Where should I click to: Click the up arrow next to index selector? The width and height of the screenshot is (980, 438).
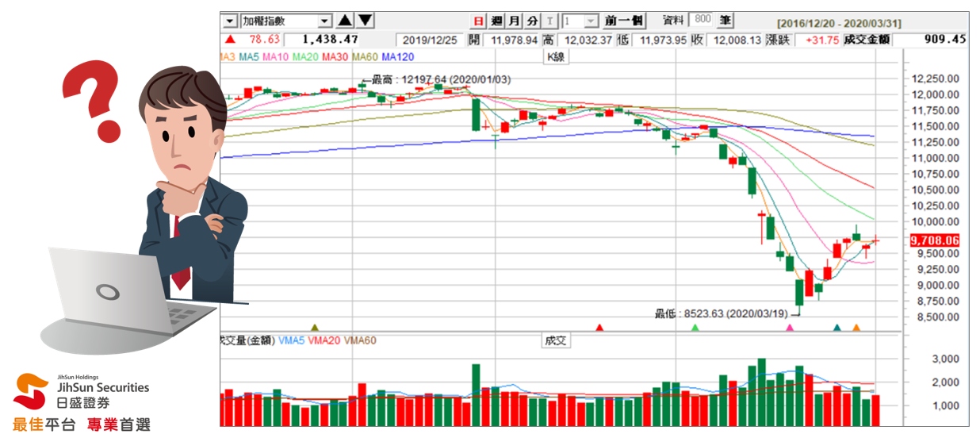tap(345, 21)
